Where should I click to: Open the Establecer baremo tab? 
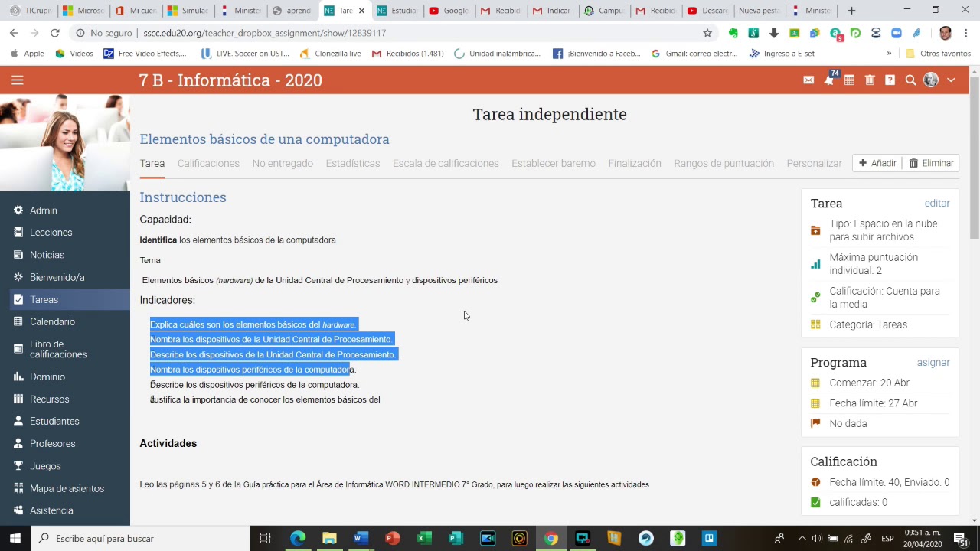coord(554,163)
